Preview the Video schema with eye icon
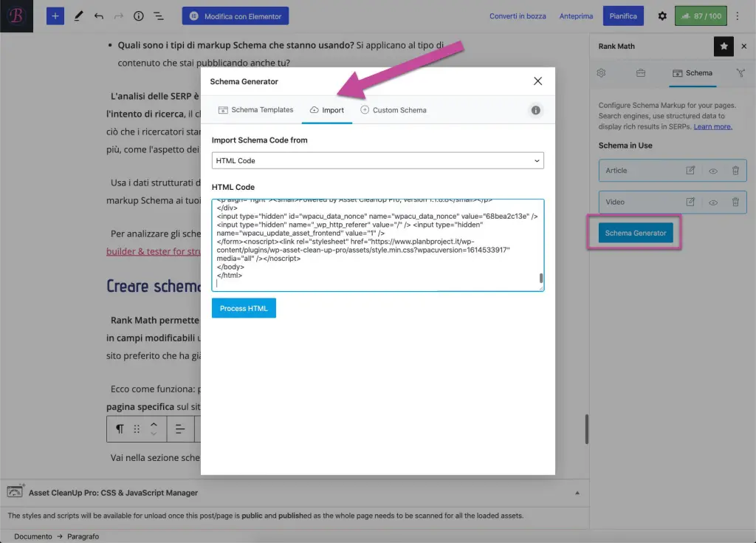Viewport: 756px width, 543px height. click(x=712, y=202)
